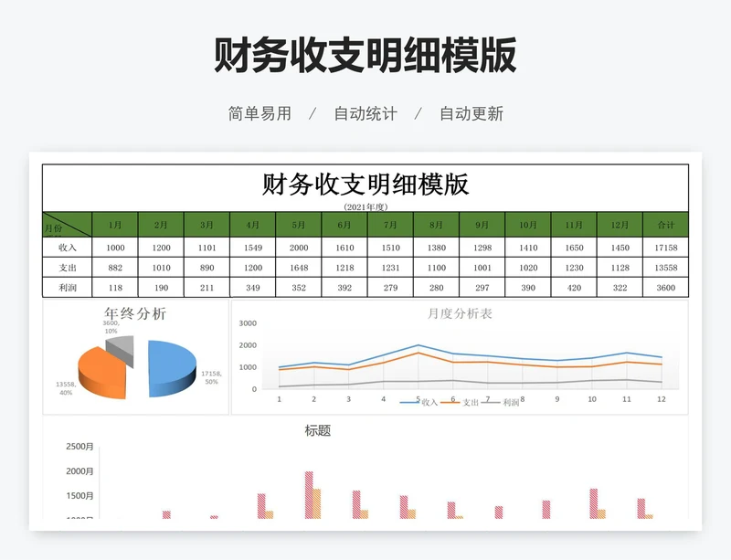Click the 3000 axis label in line chart
Image resolution: width=731 pixels, height=560 pixels.
point(248,323)
